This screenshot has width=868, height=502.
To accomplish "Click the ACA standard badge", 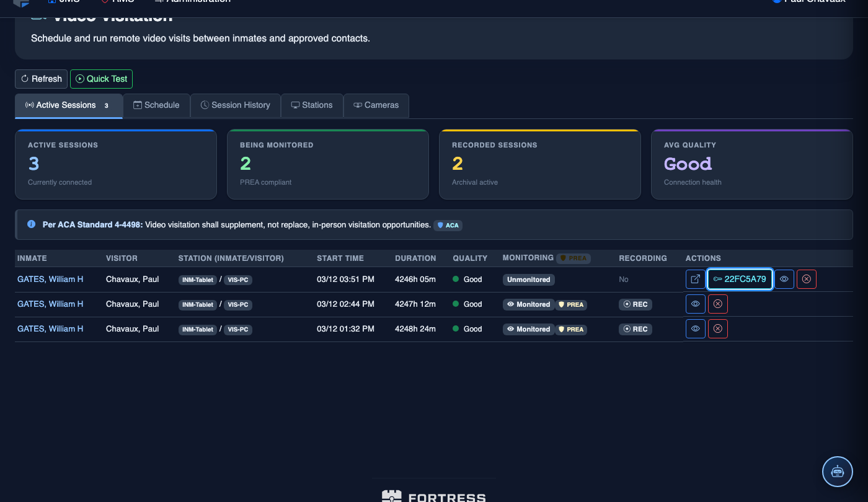I will click(448, 226).
